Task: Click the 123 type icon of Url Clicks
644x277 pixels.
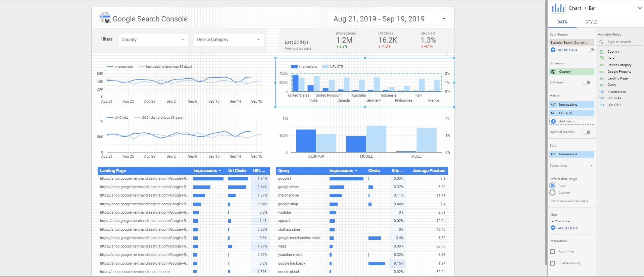Action: click(601, 98)
